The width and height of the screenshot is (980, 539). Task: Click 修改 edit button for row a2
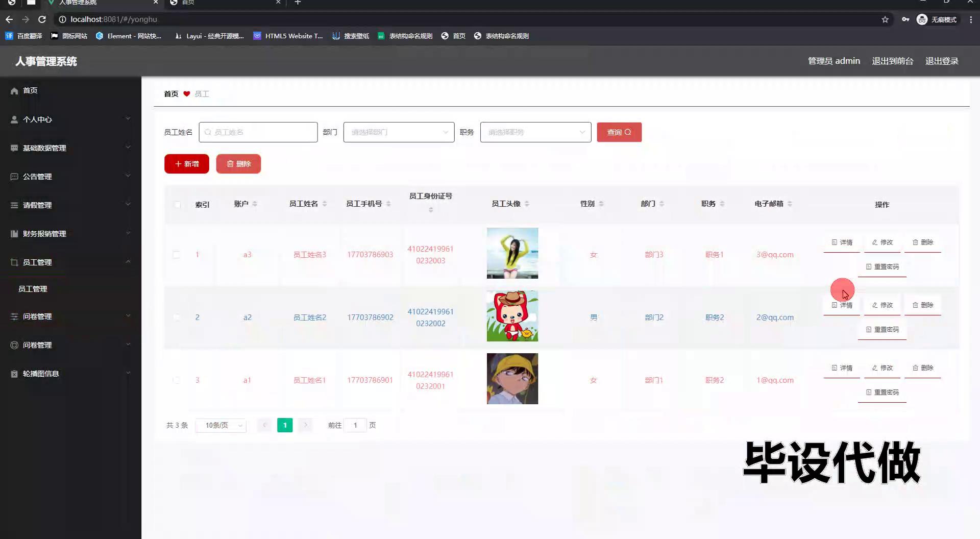882,305
